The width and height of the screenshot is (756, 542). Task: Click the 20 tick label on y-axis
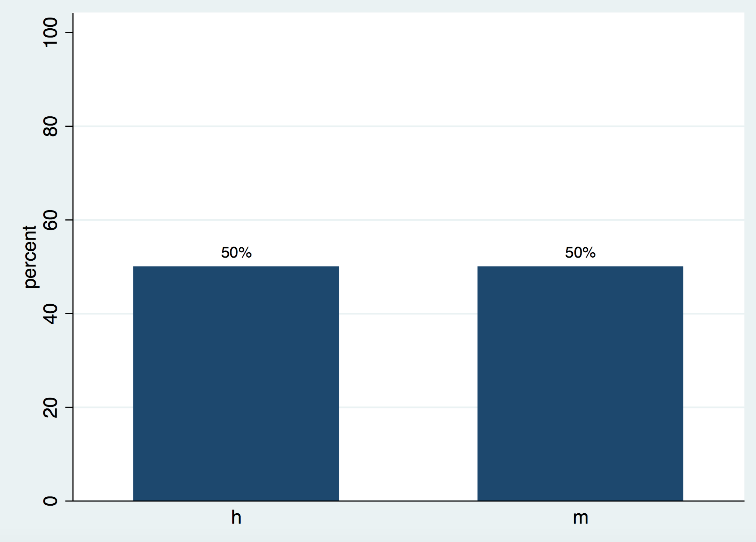(51, 407)
